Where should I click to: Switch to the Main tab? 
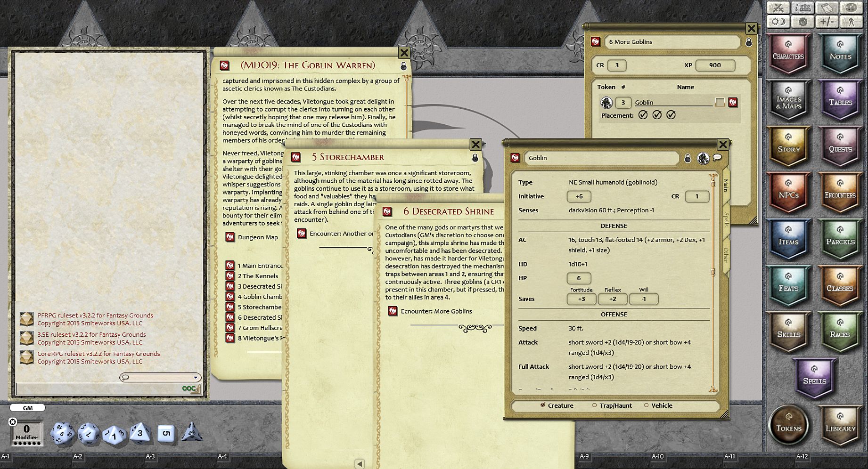click(x=726, y=185)
